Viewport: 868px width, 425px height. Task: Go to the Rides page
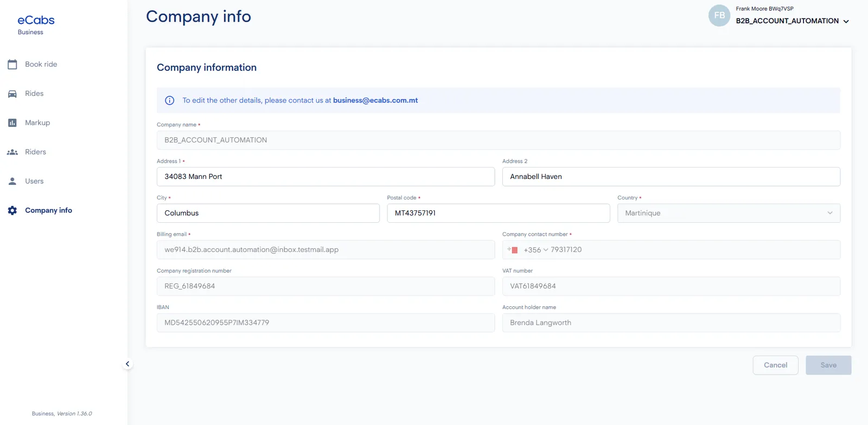pos(34,94)
